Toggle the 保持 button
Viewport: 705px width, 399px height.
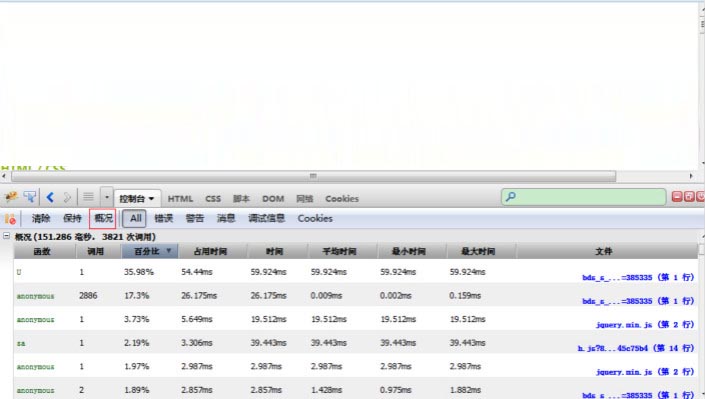72,219
